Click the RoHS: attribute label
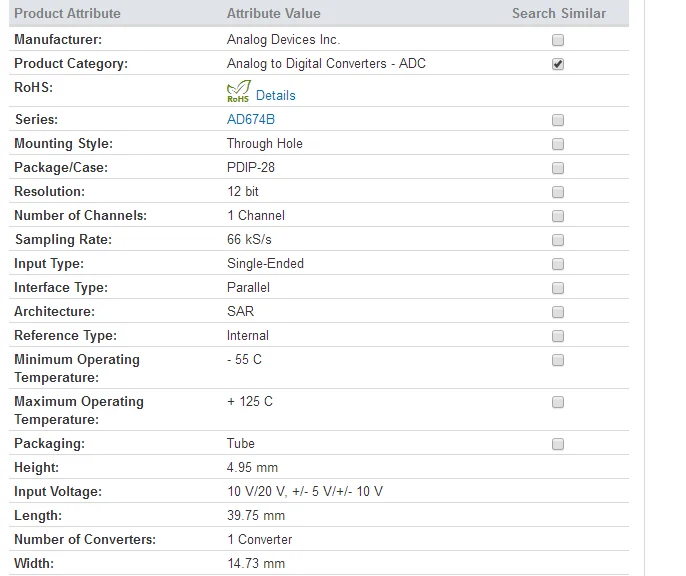Image resolution: width=686 pixels, height=576 pixels. [33, 87]
